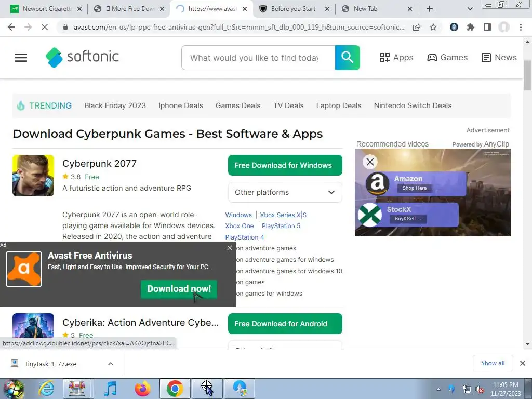Bookmark this page with star icon
532x399 pixels.
tap(433, 27)
